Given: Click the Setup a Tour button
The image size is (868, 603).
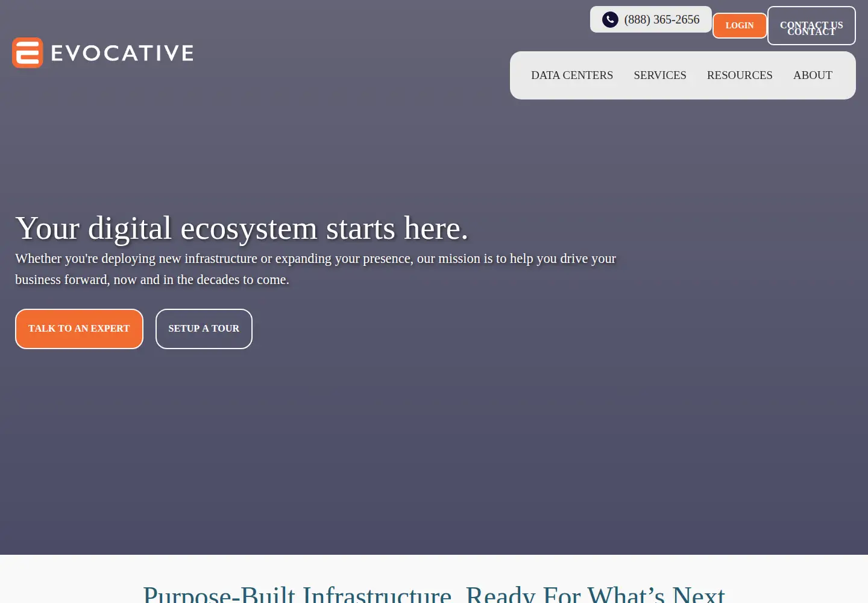Looking at the screenshot, I should (204, 329).
